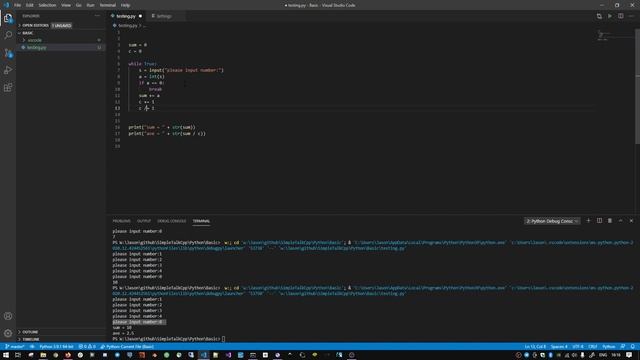Click the Explorer panel more actions ellipsis
The height and width of the screenshot is (360, 640).
coord(97,16)
